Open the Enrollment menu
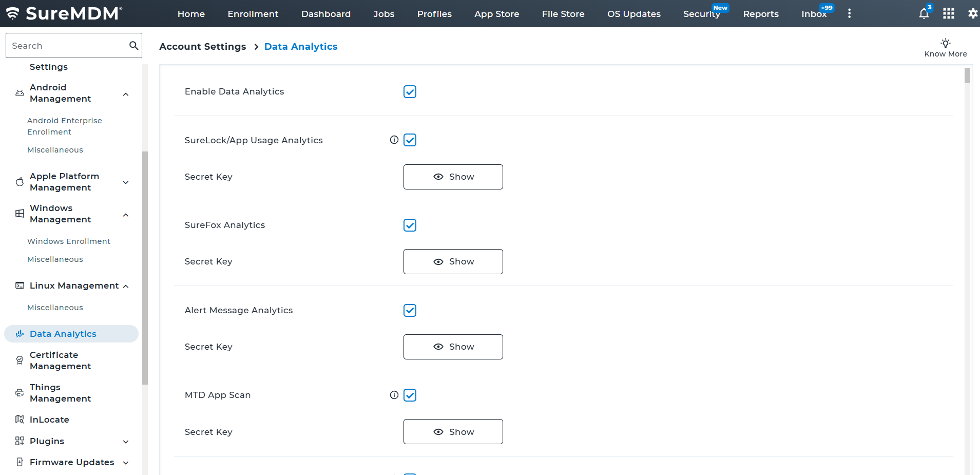Image resolution: width=980 pixels, height=475 pixels. [253, 14]
